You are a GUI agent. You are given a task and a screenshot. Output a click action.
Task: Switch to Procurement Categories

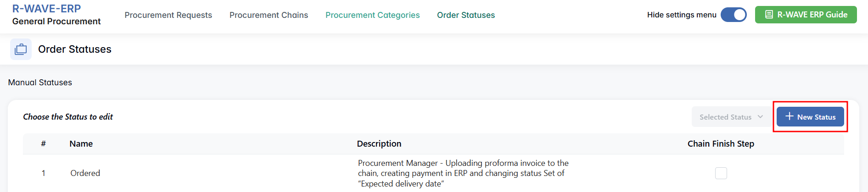coord(372,15)
